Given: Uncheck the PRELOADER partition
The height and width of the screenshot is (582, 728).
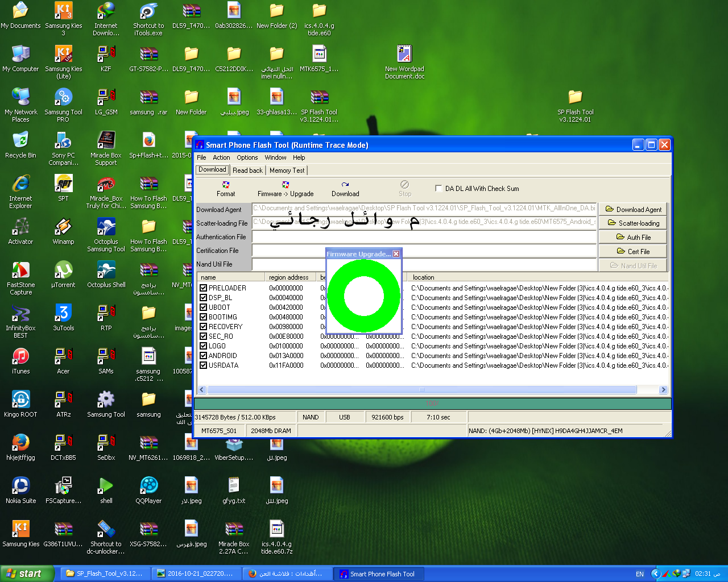Looking at the screenshot, I should [203, 288].
